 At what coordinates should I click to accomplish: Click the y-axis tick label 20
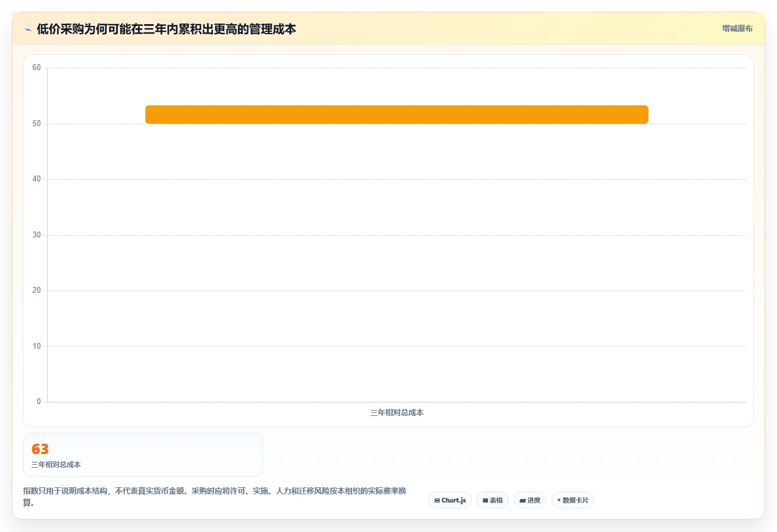(37, 290)
